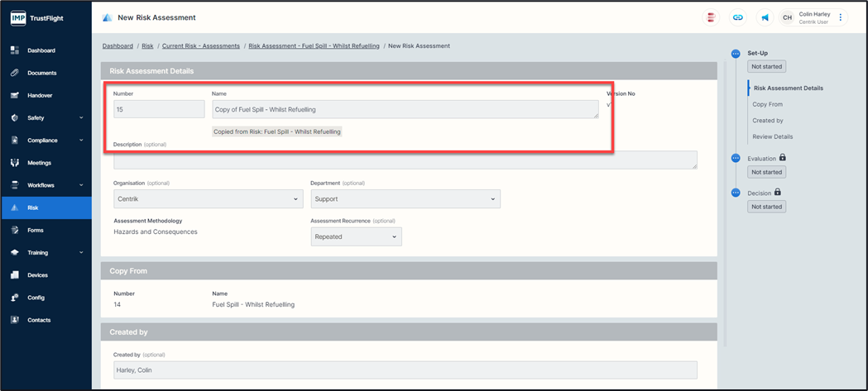Open the Department dropdown showing Support
The image size is (868, 391).
[x=405, y=199]
